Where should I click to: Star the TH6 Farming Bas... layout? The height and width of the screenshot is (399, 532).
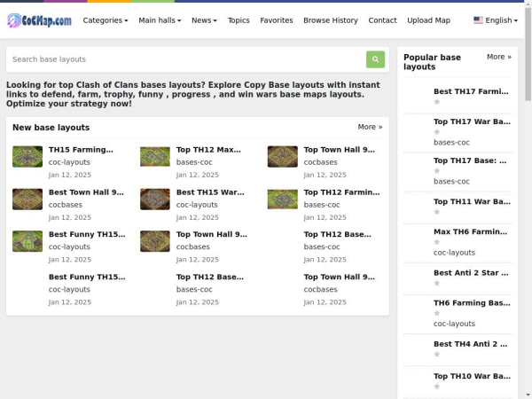[437, 314]
